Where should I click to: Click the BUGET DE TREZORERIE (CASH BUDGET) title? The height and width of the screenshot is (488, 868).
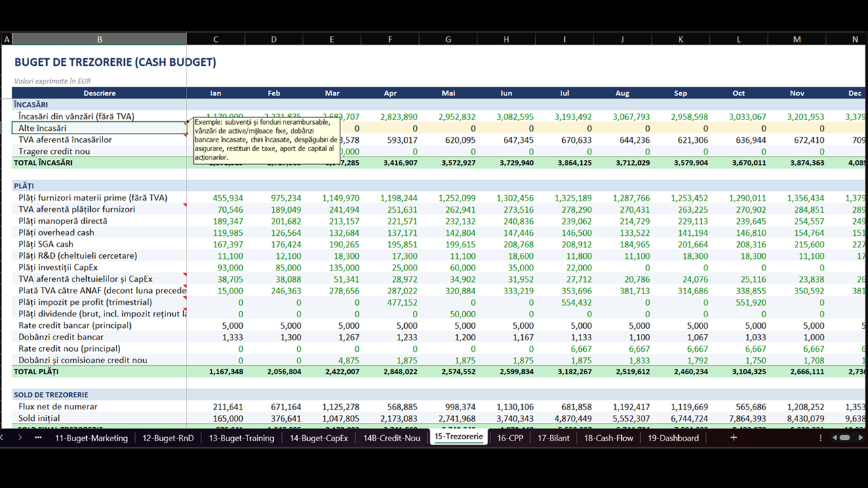click(115, 62)
